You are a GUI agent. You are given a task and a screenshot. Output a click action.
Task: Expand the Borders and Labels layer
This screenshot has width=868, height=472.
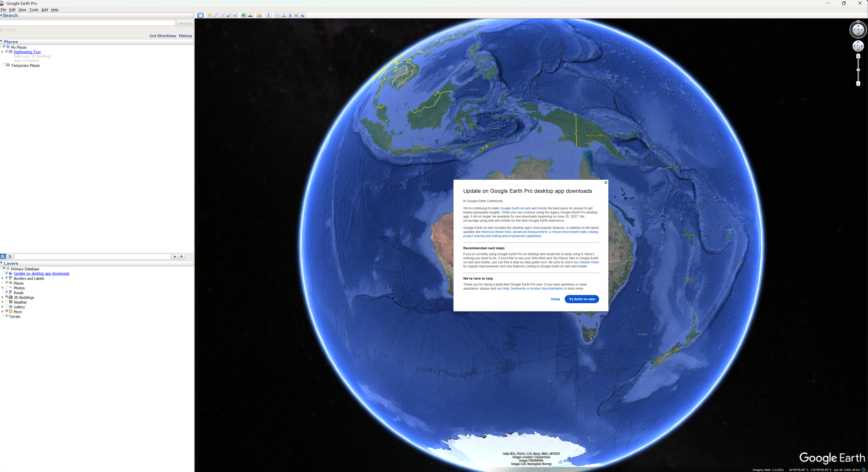(x=2, y=279)
